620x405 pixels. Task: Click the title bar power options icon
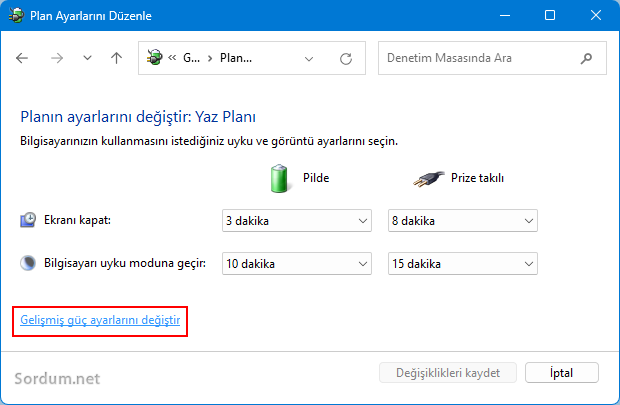point(16,15)
